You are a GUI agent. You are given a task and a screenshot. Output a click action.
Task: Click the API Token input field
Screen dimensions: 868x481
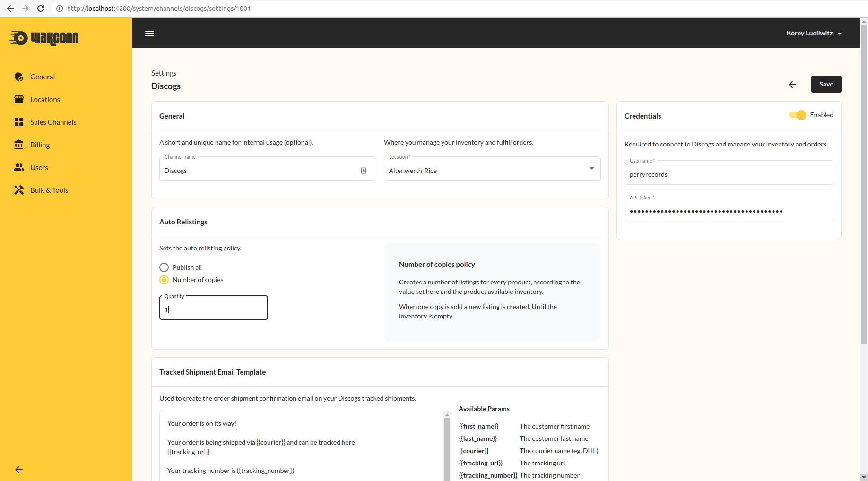729,209
